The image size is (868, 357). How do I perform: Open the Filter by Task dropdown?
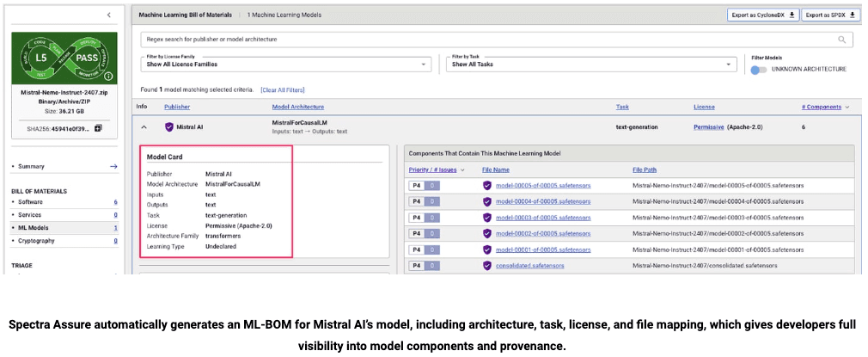point(592,63)
